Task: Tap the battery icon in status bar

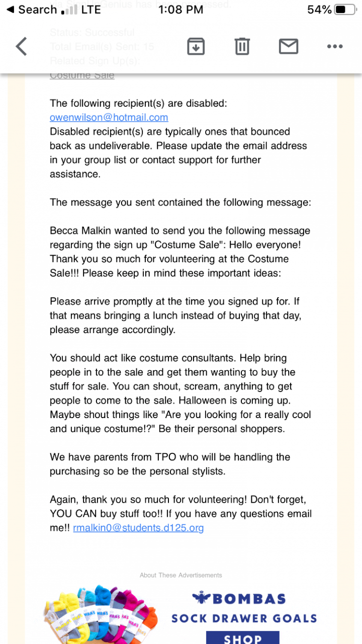Action: pos(347,10)
